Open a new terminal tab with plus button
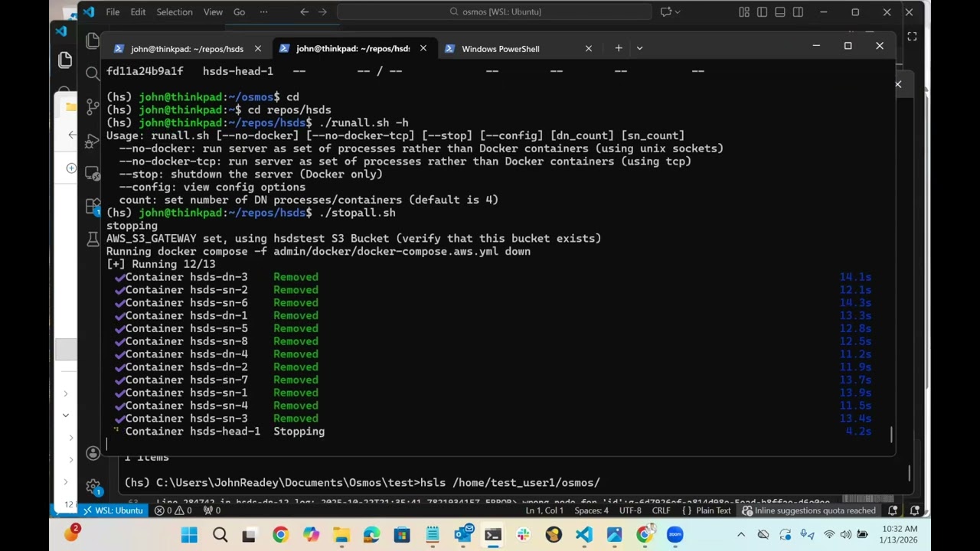This screenshot has width=980, height=551. (619, 48)
